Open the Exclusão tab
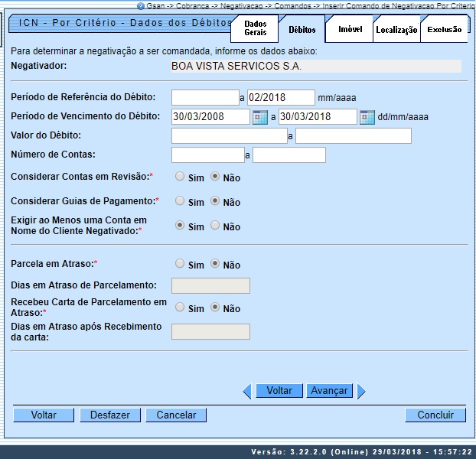This screenshot has height=459, width=476. click(444, 30)
